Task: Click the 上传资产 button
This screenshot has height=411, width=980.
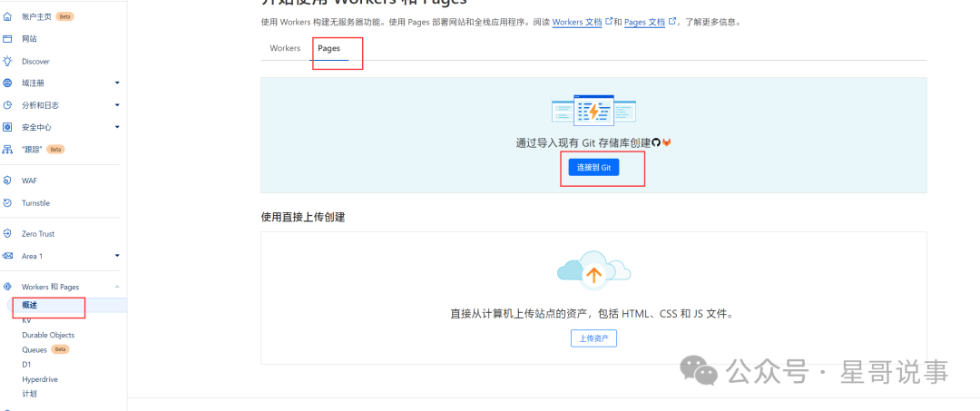Action: pos(593,338)
